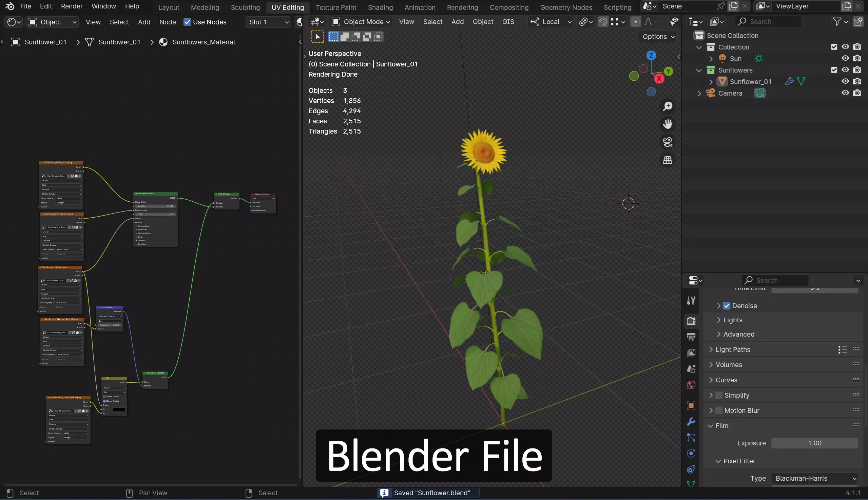
Task: Click the pan view hand icon
Action: (x=667, y=124)
